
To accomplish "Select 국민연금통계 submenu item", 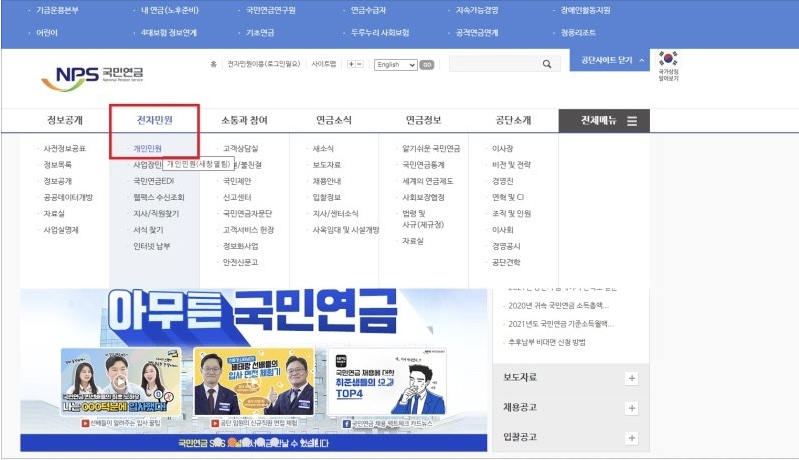I will click(x=423, y=165).
